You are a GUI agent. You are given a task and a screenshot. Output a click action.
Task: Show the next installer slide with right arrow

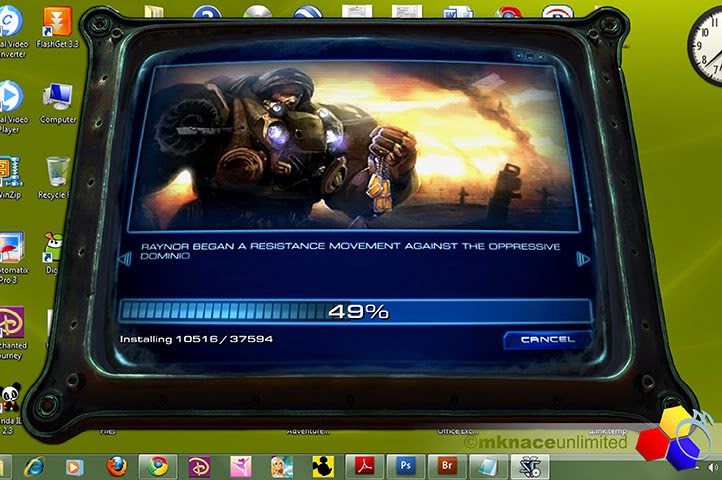(x=582, y=259)
